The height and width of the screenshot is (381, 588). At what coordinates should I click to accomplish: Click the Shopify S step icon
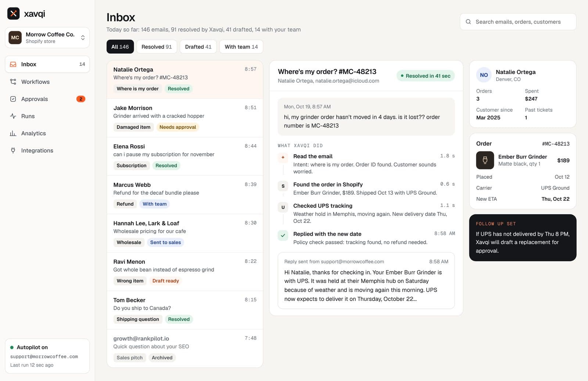(283, 186)
